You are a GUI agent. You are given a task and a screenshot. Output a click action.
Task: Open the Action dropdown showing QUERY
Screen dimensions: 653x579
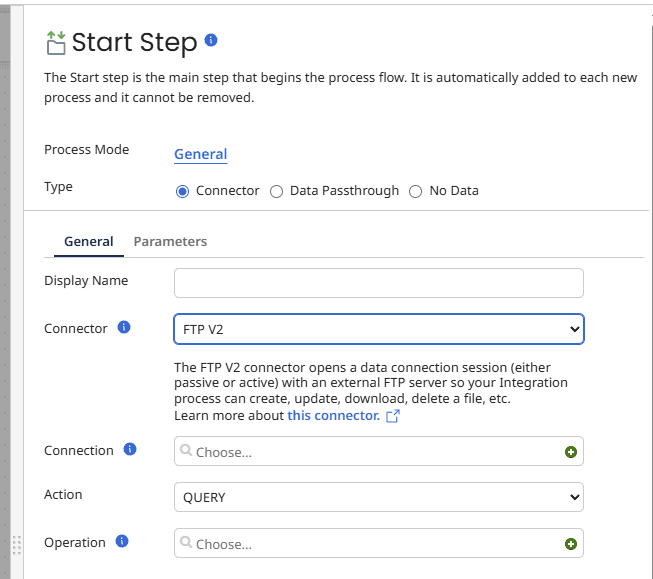tap(378, 497)
